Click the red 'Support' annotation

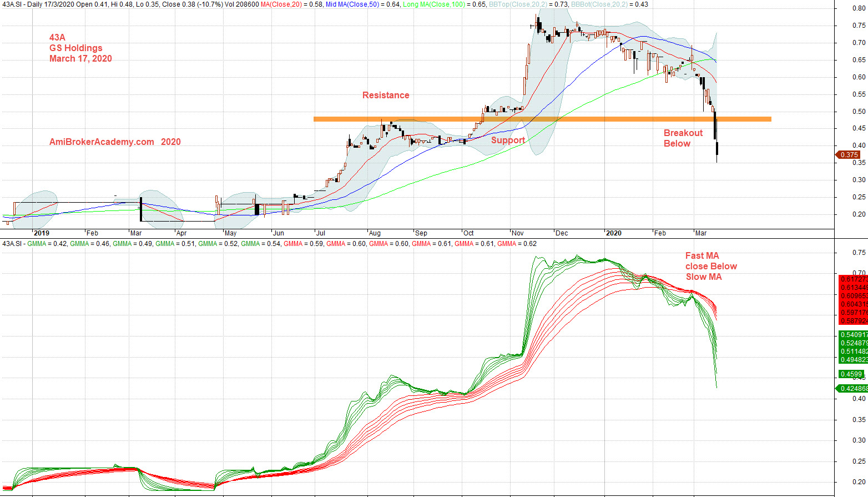coord(508,140)
